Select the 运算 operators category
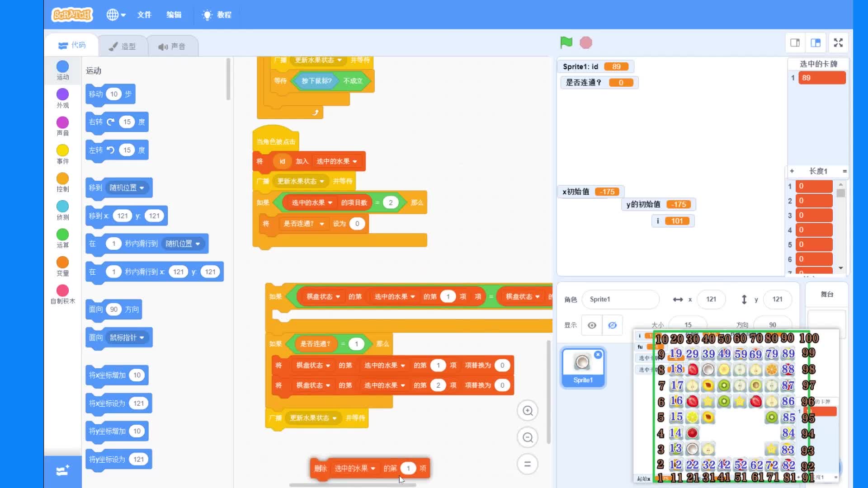Viewport: 868px width, 488px height. 63,239
